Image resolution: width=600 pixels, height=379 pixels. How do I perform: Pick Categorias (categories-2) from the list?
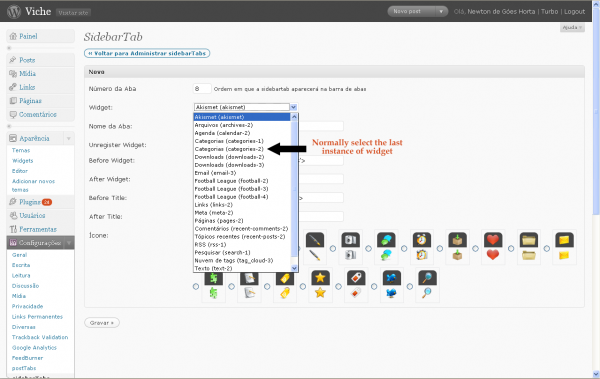(x=229, y=149)
